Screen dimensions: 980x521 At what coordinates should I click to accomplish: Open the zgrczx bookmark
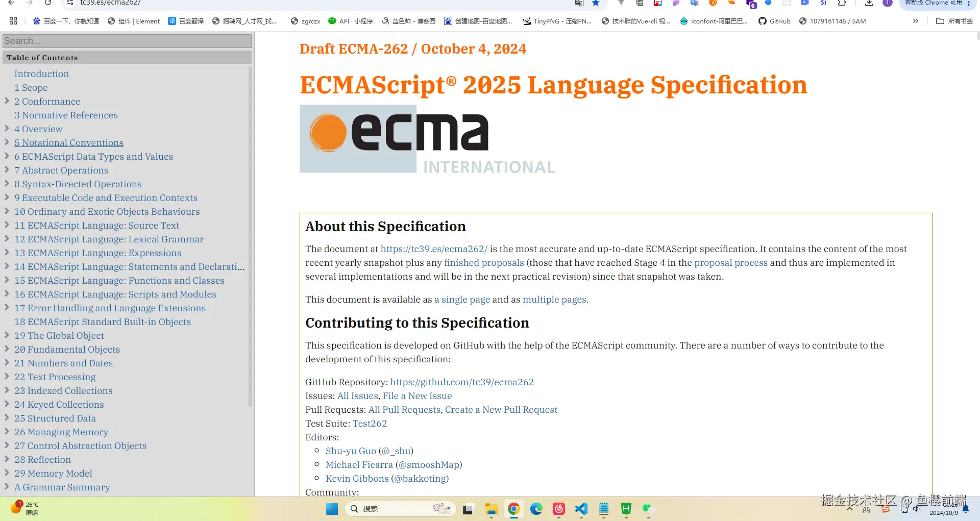[x=305, y=21]
